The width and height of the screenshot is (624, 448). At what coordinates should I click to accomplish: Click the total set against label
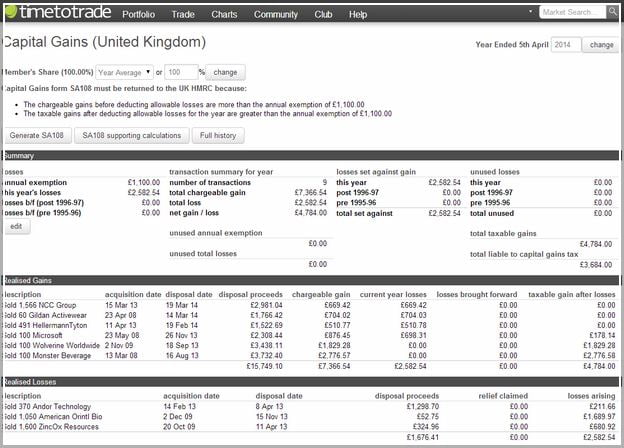point(364,213)
